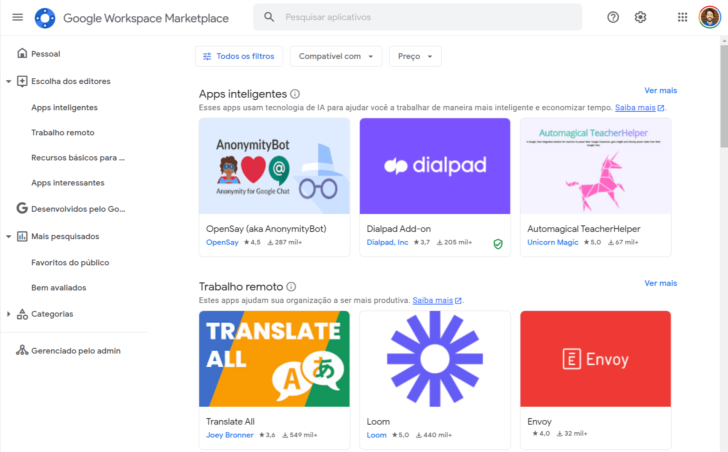Click the Escolha dos editores icon

[22, 81]
